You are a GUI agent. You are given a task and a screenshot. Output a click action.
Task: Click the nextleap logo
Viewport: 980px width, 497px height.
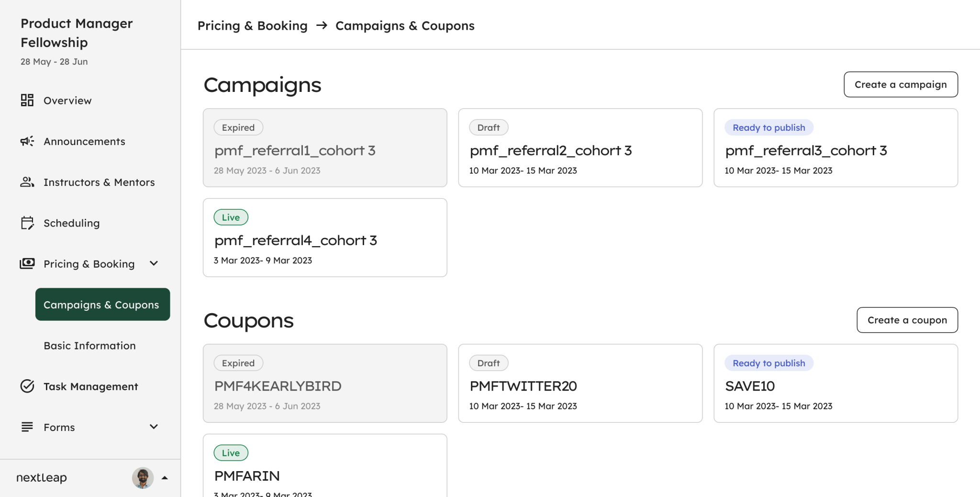(42, 477)
